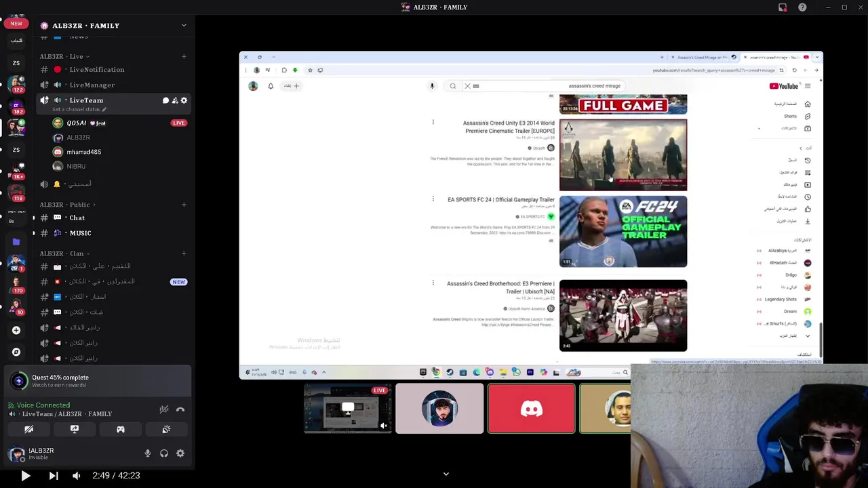Image resolution: width=868 pixels, height=488 pixels.
Task: Open Discord help icon in title bar
Action: point(803,7)
